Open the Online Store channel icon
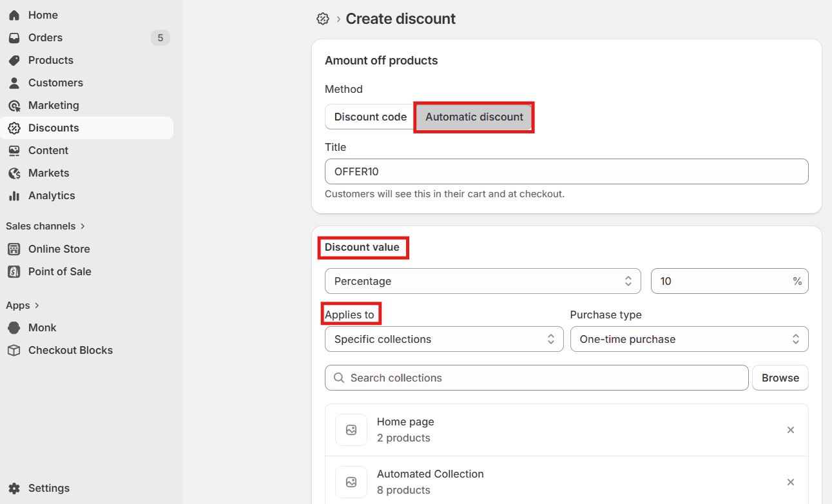The width and height of the screenshot is (832, 504). point(14,249)
